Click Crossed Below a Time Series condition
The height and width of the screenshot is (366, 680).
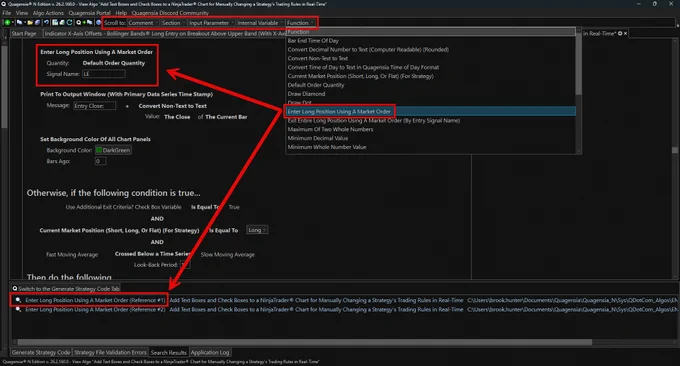point(152,254)
